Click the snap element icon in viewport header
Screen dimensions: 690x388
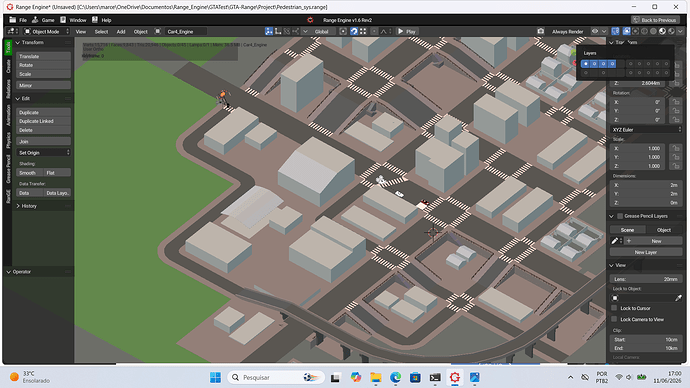pyautogui.click(x=363, y=31)
